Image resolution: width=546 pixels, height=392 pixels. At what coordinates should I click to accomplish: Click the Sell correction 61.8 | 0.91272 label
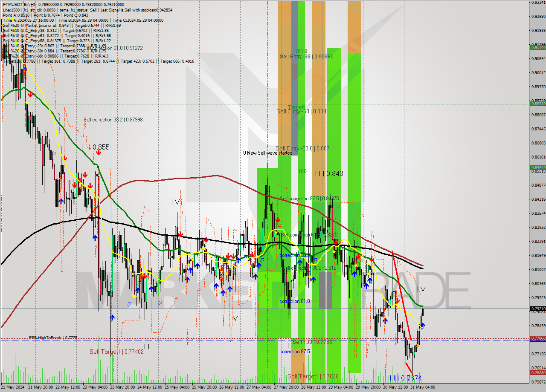tap(113, 48)
